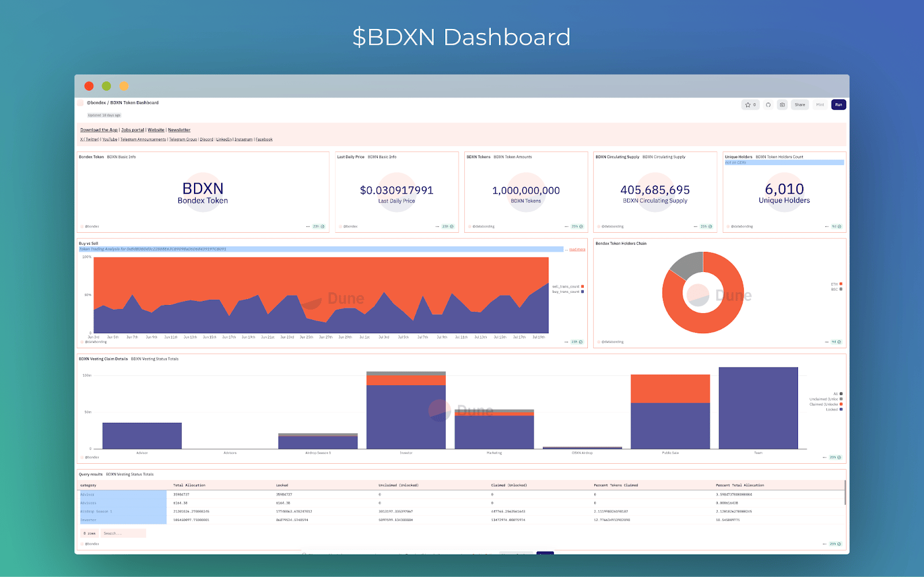Sort table by Percent Tokens Claimed header
The image size is (924, 577).
point(616,485)
